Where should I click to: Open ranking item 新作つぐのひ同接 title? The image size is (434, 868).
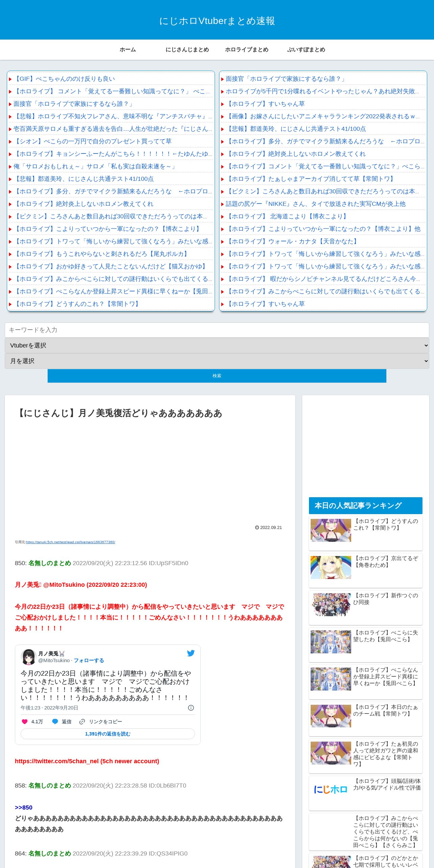tap(386, 599)
